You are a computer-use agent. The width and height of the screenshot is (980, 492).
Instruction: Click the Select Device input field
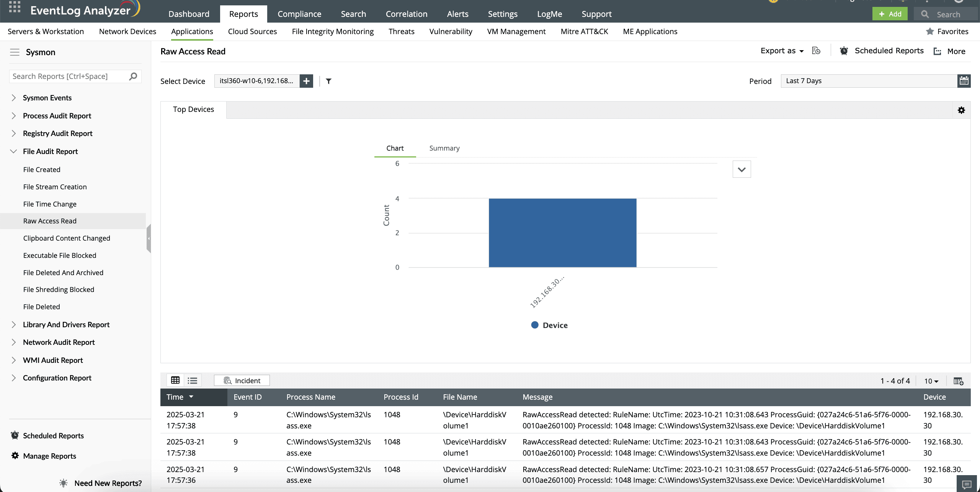click(x=256, y=81)
